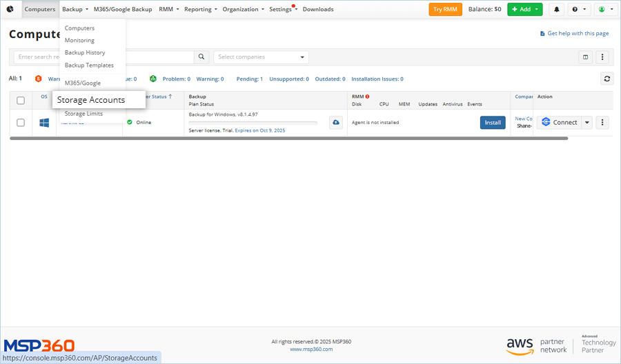Click the search magnifier icon

pyautogui.click(x=201, y=57)
